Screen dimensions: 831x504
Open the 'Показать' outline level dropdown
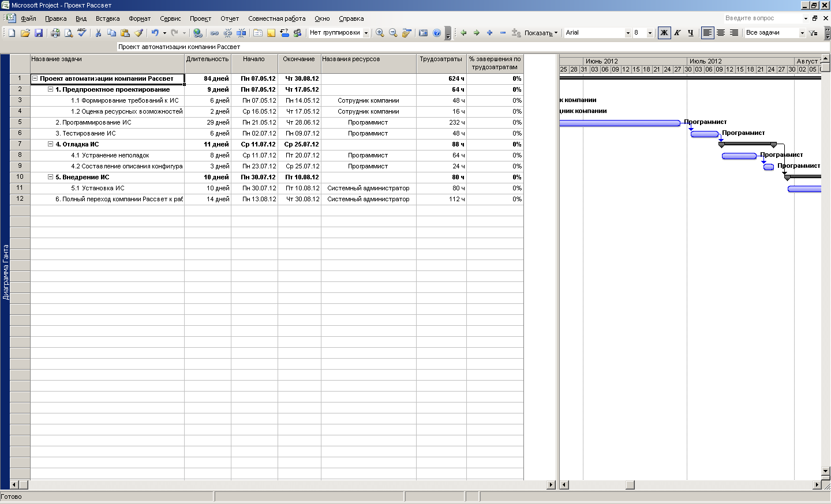click(x=541, y=33)
